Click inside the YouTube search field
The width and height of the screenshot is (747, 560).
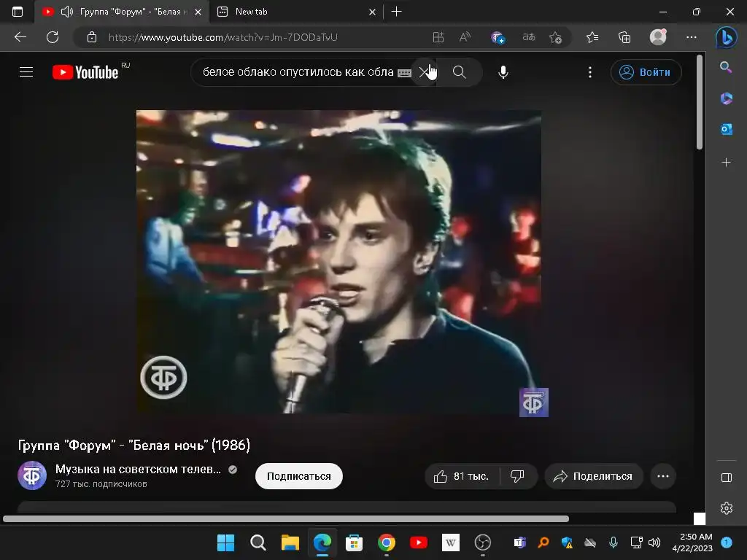point(298,72)
